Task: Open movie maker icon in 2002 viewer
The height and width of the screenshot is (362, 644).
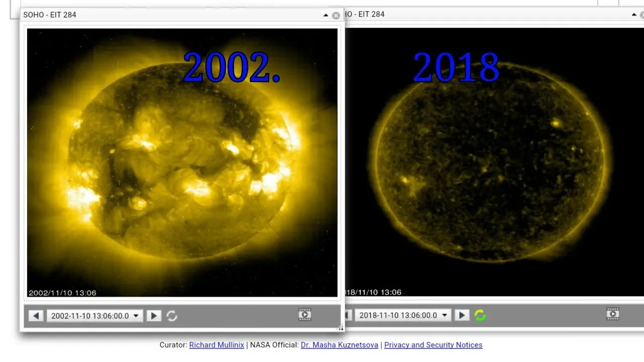Action: click(x=305, y=315)
